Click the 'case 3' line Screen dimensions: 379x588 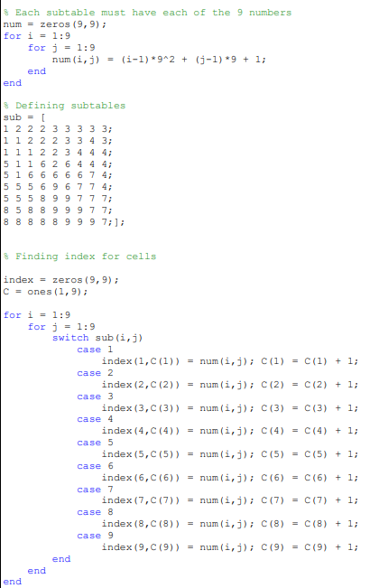coord(95,396)
